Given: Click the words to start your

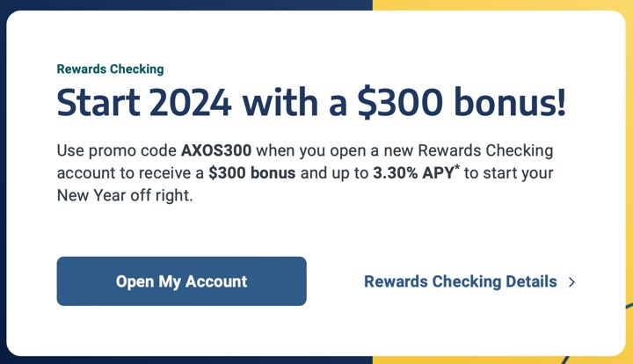Looking at the screenshot, I should [510, 172].
